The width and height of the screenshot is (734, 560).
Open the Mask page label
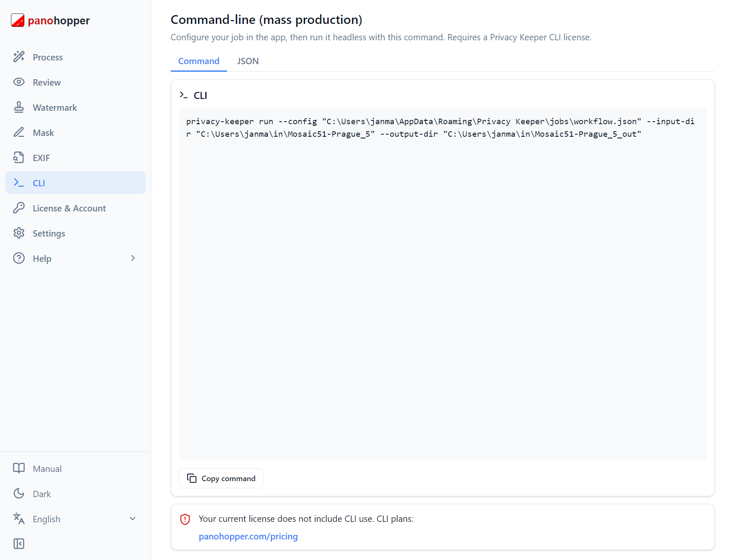click(43, 133)
